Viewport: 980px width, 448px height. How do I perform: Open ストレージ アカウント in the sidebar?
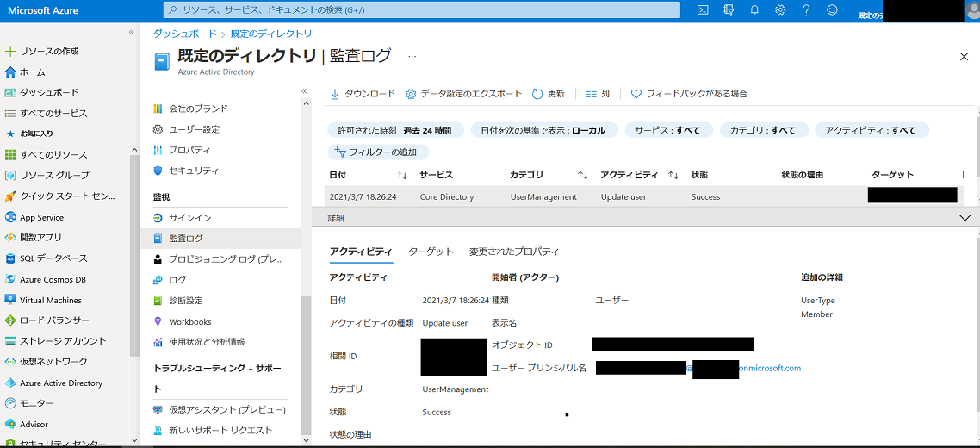[55, 341]
